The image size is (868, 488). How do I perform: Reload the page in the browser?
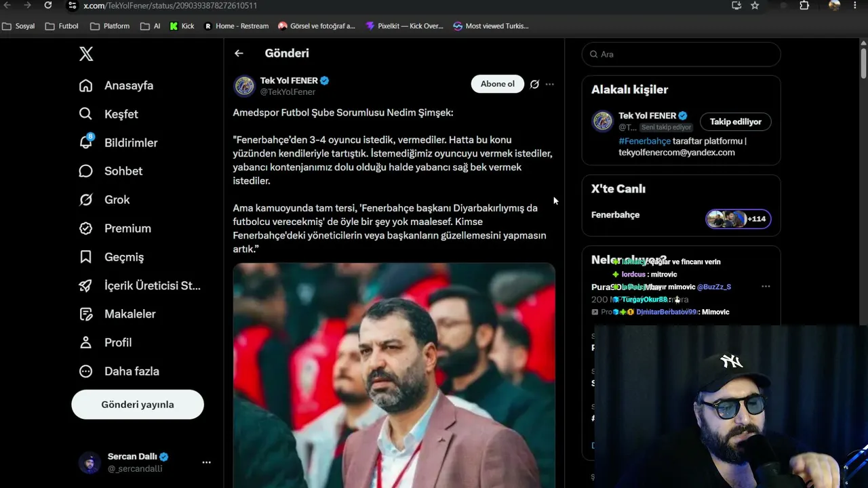(47, 5)
